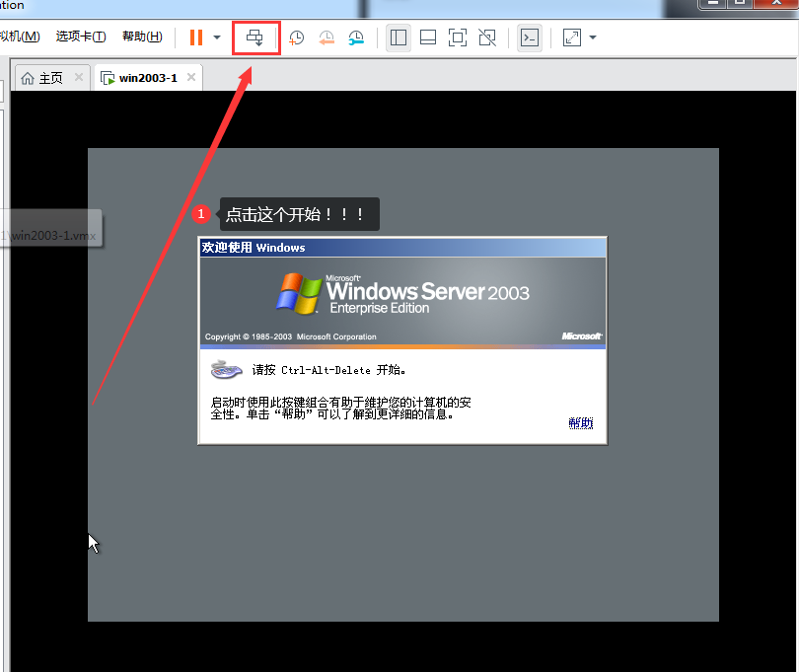The width and height of the screenshot is (799, 672).
Task: Open the snapshot manager
Action: pos(356,37)
